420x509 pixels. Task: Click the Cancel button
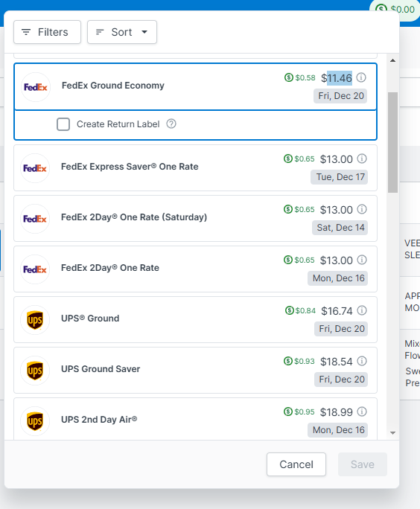[296, 464]
